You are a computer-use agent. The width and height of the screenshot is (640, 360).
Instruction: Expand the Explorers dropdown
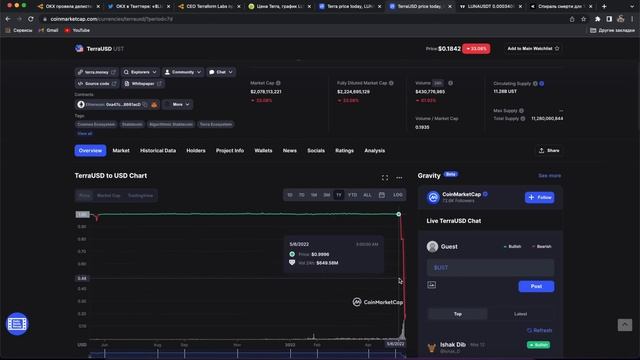[140, 72]
